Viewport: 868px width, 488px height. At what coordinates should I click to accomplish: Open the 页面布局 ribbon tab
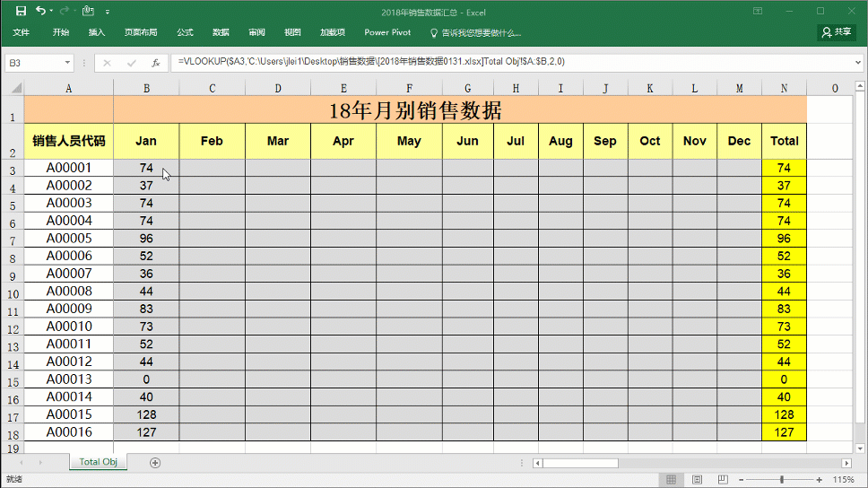tap(141, 32)
